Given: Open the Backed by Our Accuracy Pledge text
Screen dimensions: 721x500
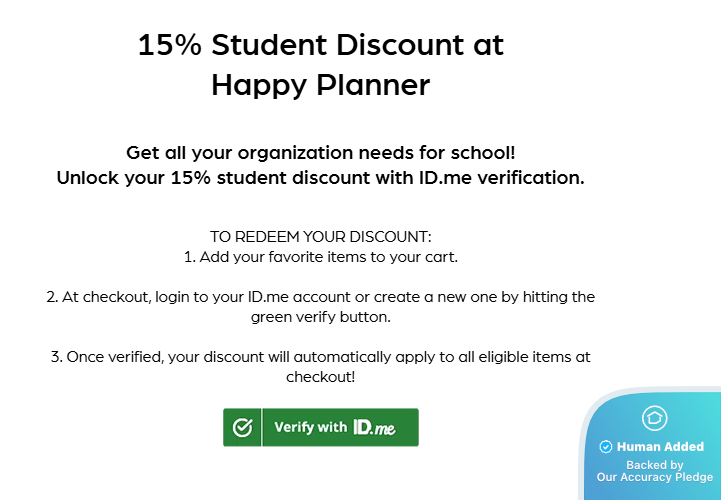Looking at the screenshot, I should (654, 471).
